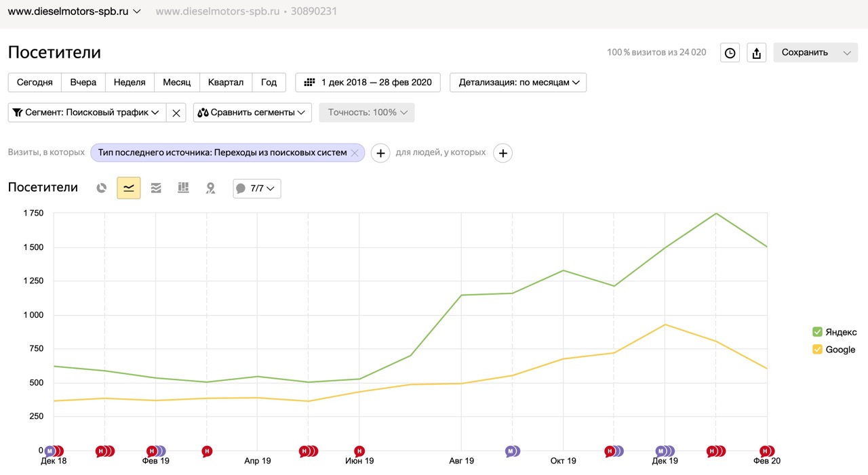This screenshot has width=868, height=475.
Task: Click the annotation marker at Июн 19
Action: [x=359, y=451]
